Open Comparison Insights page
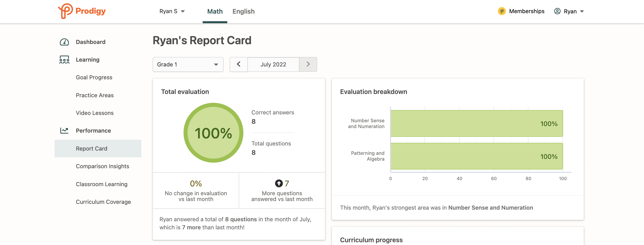The width and height of the screenshot is (644, 245). (x=102, y=166)
